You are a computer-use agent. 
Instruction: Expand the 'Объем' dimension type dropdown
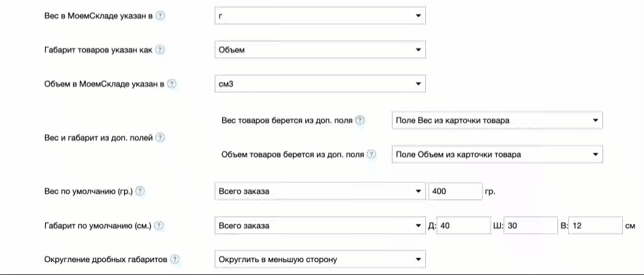(319, 50)
